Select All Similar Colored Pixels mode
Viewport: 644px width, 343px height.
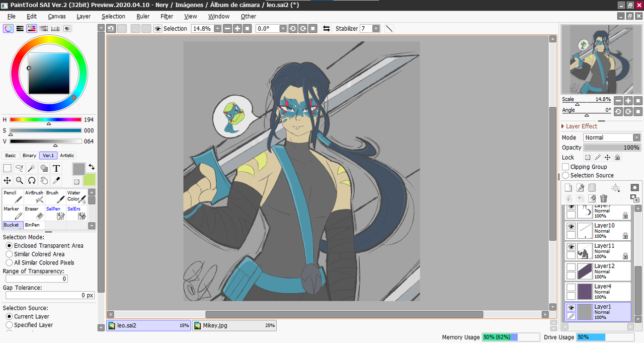[9, 263]
